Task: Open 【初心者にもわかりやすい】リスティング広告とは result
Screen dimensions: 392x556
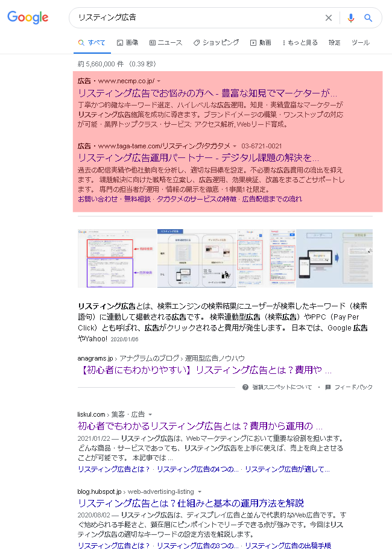Action: (x=204, y=370)
